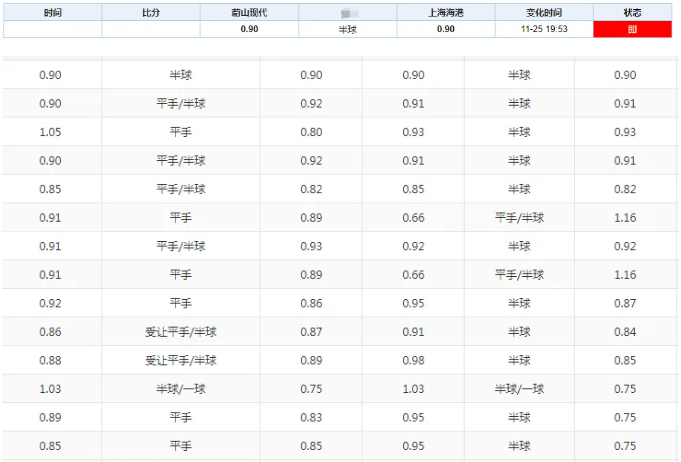
Task: Select the 比分 column header
Action: (x=150, y=13)
